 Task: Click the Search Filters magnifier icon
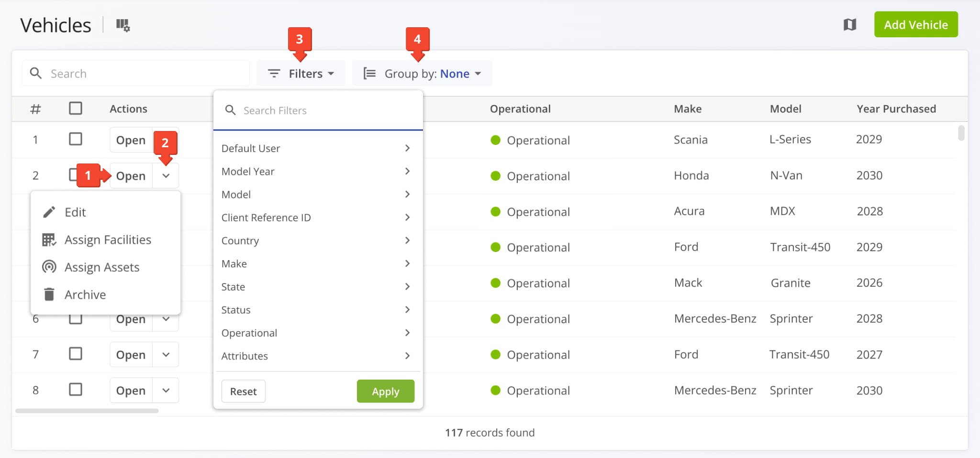pyautogui.click(x=230, y=110)
